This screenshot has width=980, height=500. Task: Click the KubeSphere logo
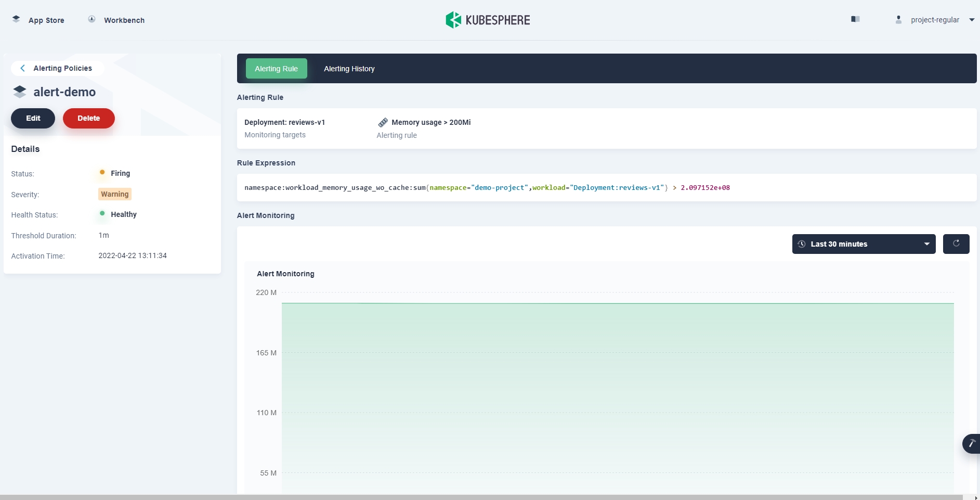488,20
